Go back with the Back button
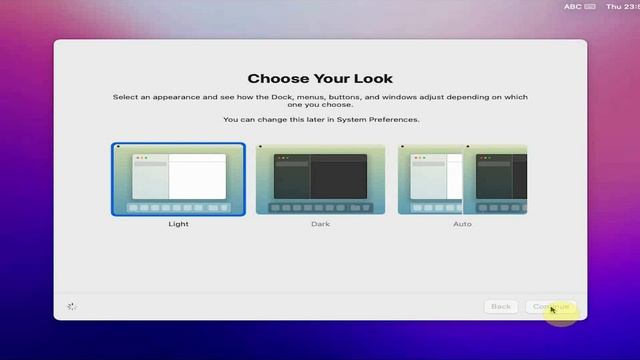The height and width of the screenshot is (360, 640). [x=501, y=307]
